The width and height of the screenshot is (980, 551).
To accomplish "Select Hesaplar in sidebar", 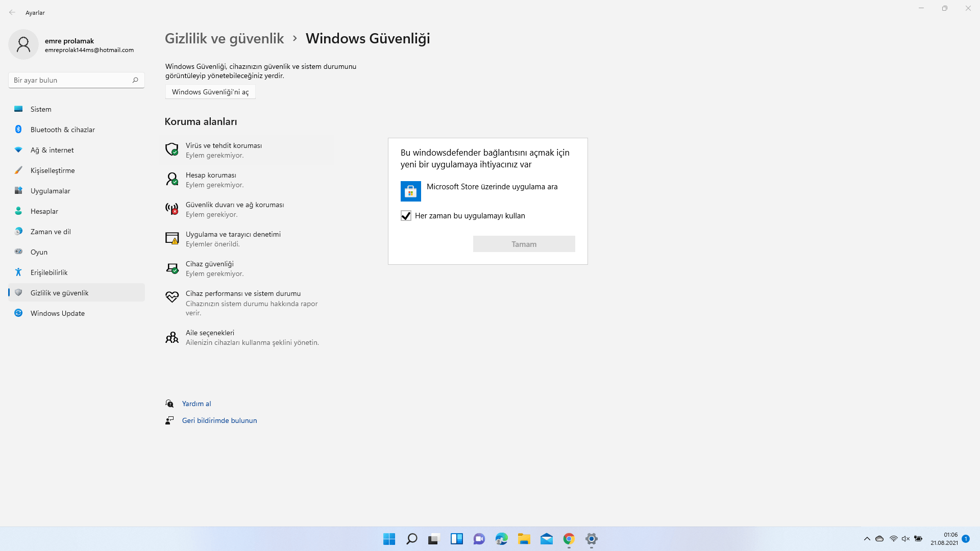I will point(77,211).
